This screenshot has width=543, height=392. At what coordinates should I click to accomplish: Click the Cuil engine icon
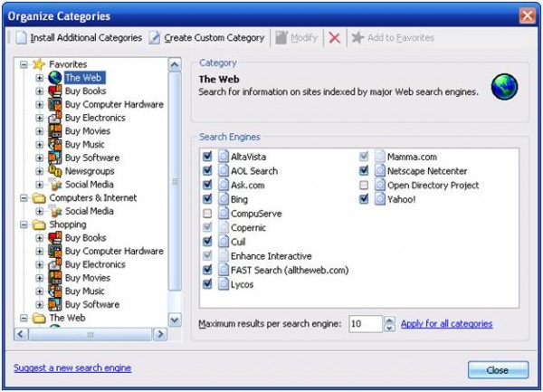[x=224, y=242]
